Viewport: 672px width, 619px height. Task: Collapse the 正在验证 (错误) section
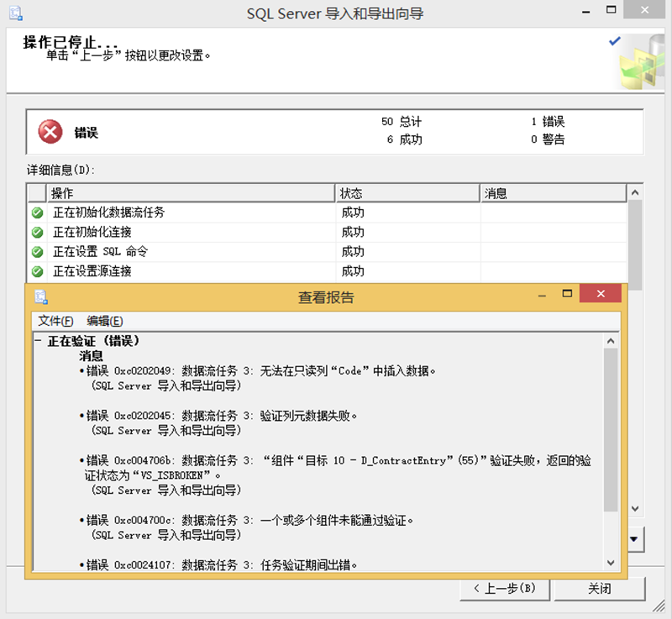point(39,342)
